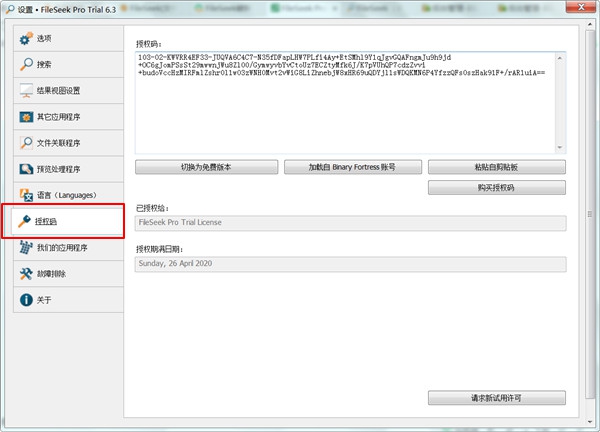Click the 切换为免费版本 button

click(x=207, y=167)
